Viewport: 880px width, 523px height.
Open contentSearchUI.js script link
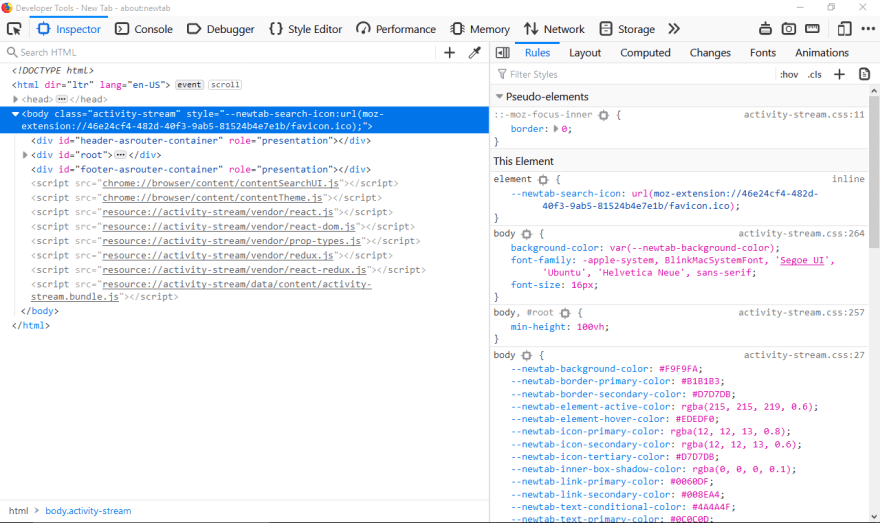pyautogui.click(x=221, y=183)
